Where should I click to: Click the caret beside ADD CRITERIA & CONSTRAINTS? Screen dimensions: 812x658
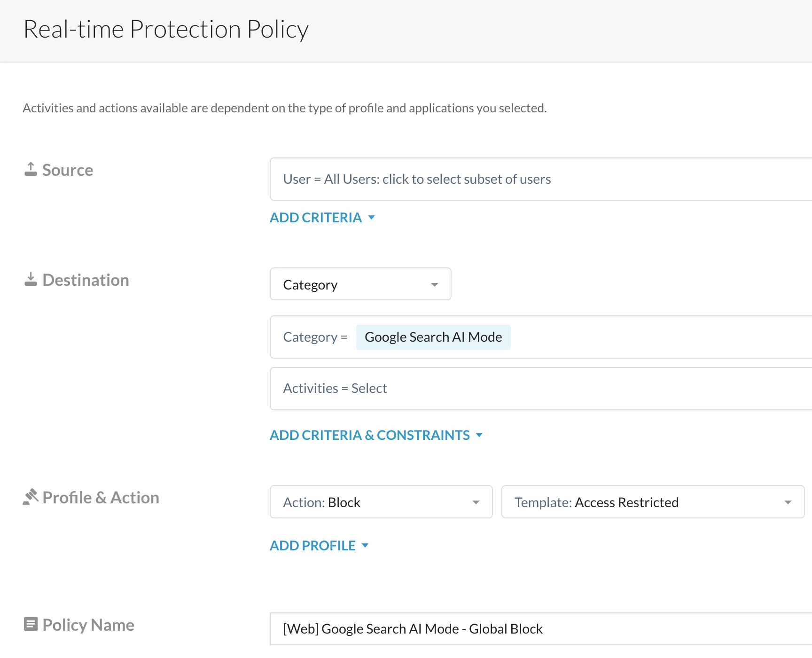pos(479,435)
